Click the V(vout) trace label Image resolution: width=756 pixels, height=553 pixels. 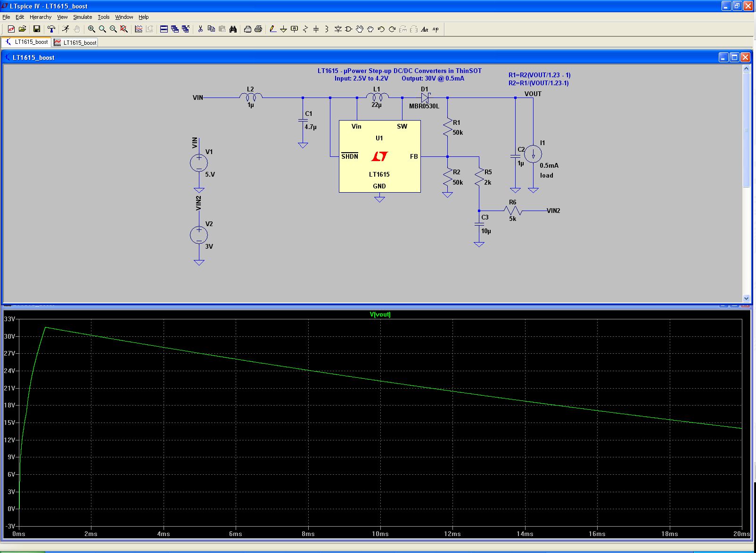(x=380, y=315)
